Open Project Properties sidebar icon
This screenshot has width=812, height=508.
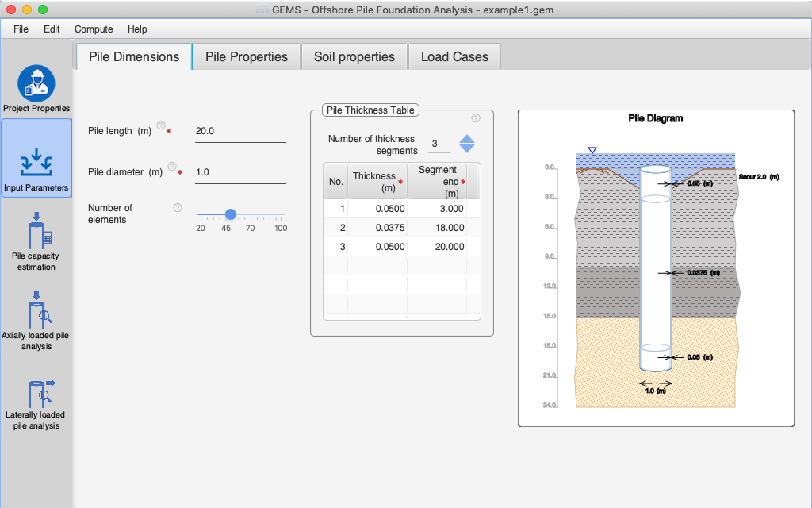click(x=36, y=83)
